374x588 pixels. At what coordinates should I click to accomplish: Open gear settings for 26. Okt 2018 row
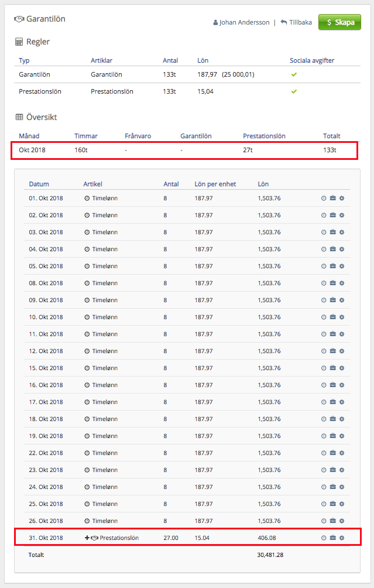[342, 521]
